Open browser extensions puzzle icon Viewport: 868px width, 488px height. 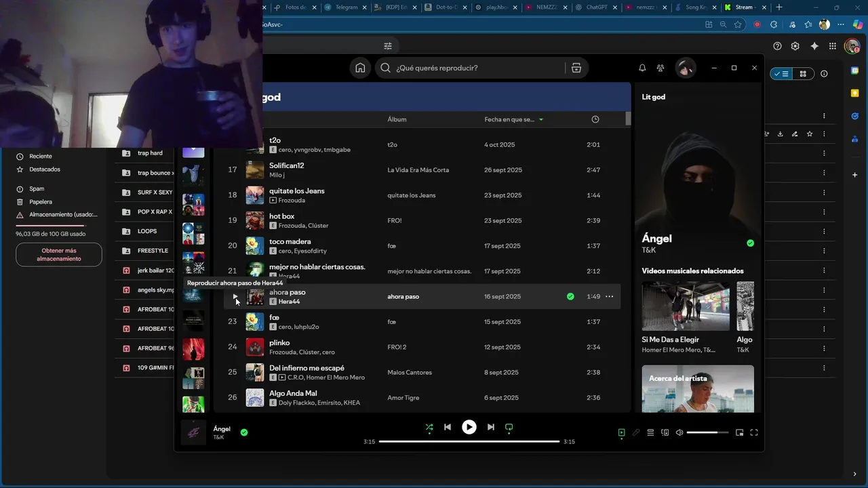[774, 24]
